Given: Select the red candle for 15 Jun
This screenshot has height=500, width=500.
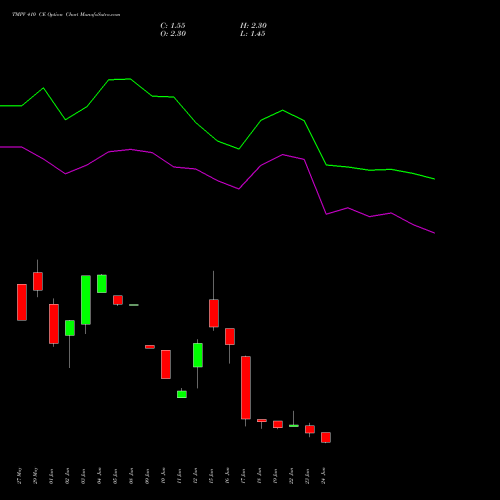Looking at the screenshot, I should (214, 313).
